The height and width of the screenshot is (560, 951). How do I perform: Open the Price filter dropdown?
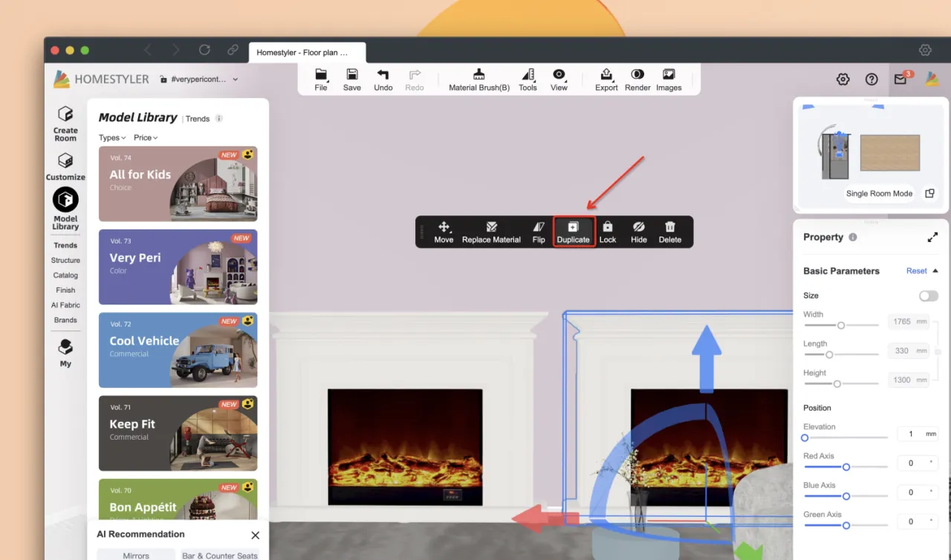pyautogui.click(x=146, y=137)
